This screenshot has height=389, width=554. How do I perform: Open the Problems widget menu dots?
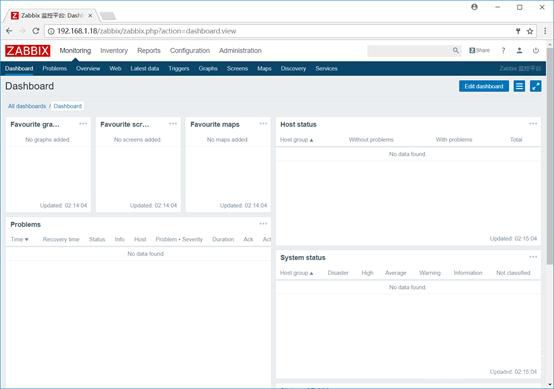pyautogui.click(x=263, y=224)
